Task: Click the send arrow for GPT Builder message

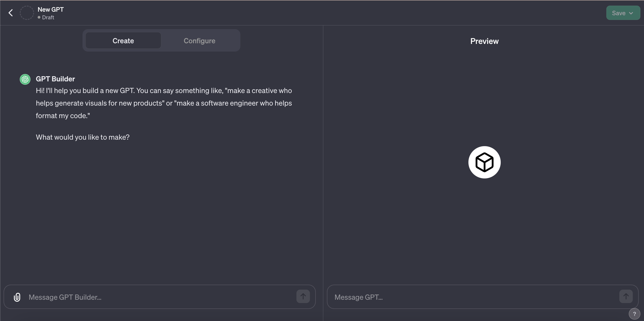Action: tap(303, 297)
